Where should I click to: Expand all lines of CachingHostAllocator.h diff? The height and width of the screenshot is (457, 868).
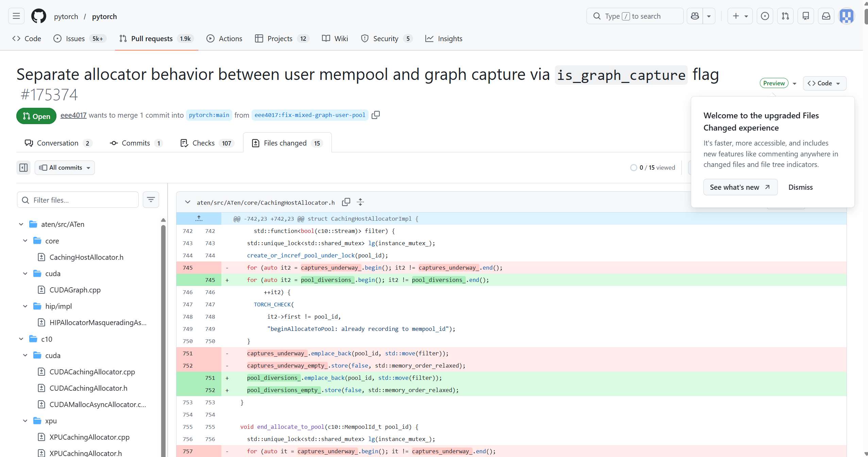point(360,202)
